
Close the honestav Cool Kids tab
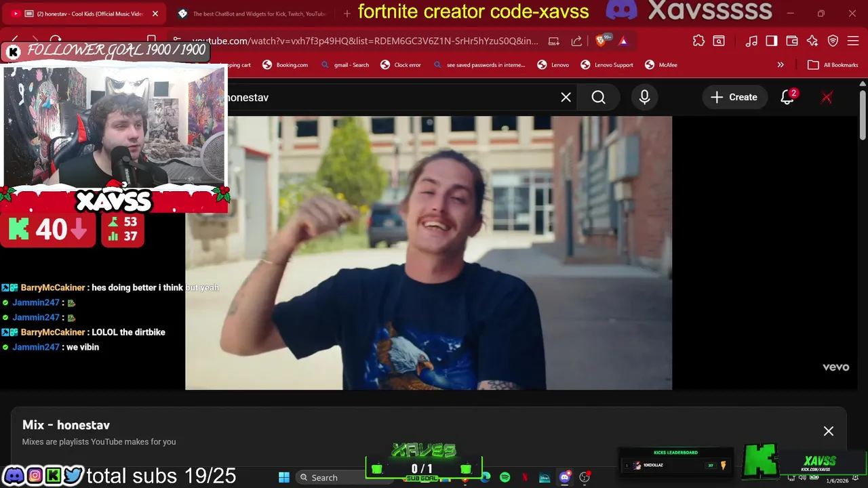click(x=155, y=14)
